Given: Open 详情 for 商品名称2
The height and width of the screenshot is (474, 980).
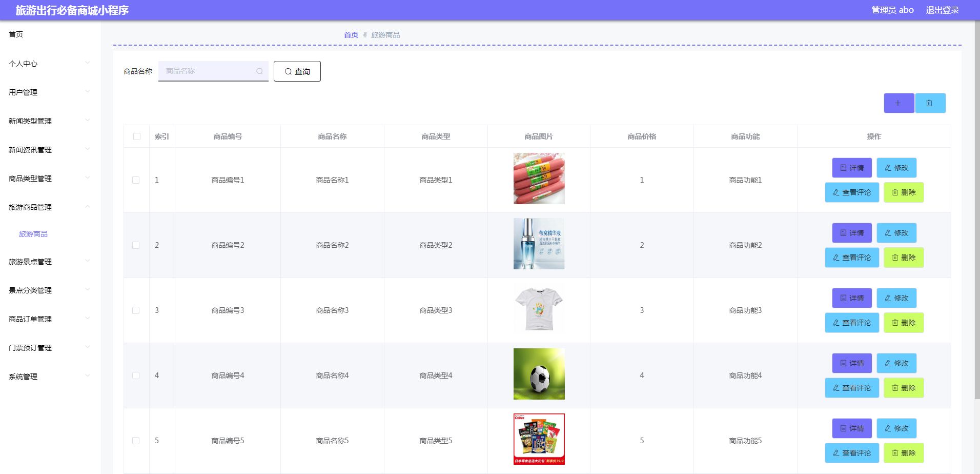Looking at the screenshot, I should click(x=852, y=233).
